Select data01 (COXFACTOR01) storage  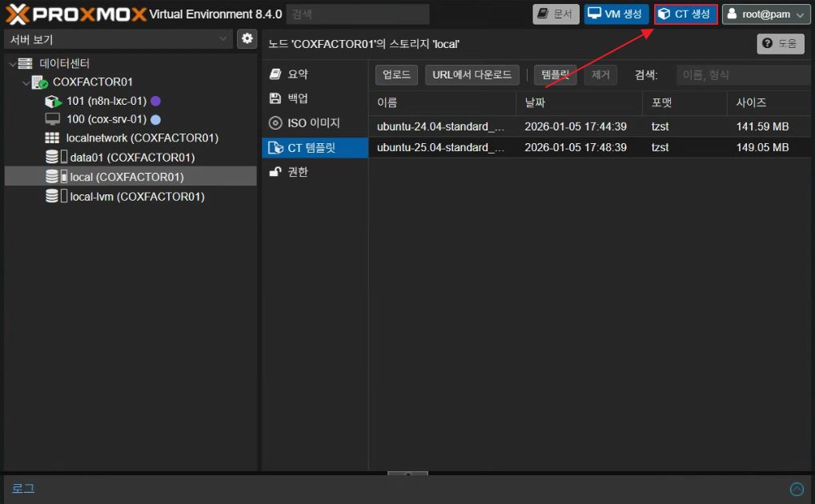(x=133, y=158)
